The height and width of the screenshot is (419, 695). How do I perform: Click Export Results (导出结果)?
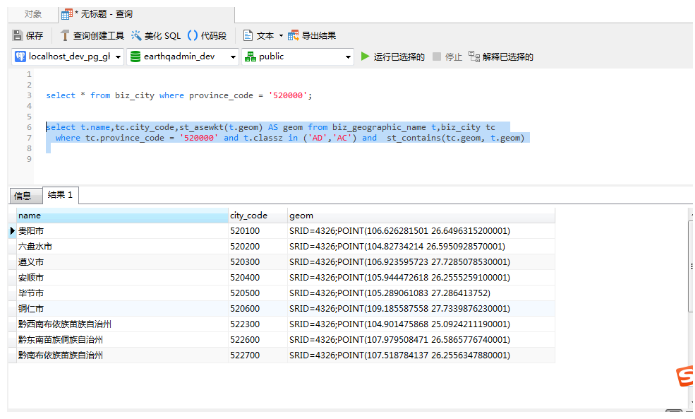click(x=312, y=35)
